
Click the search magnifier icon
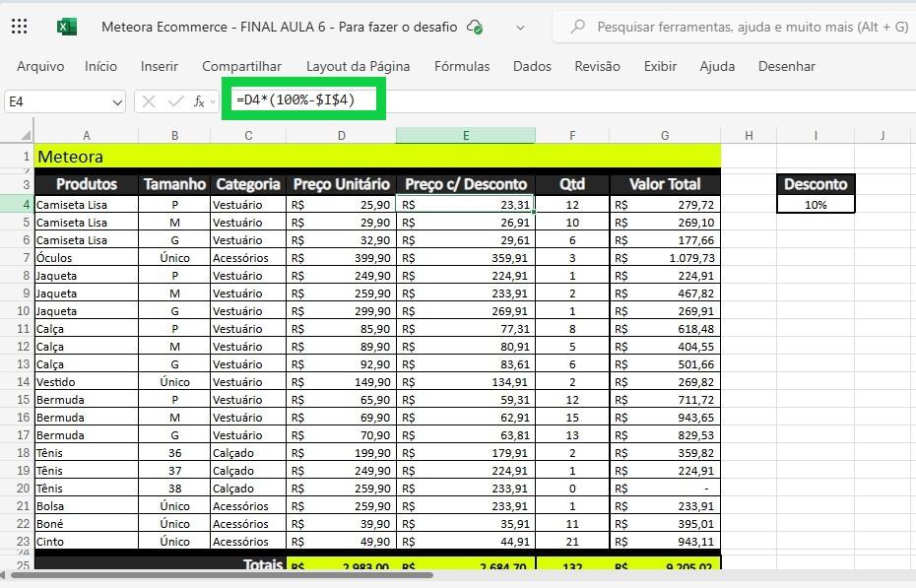pyautogui.click(x=578, y=27)
